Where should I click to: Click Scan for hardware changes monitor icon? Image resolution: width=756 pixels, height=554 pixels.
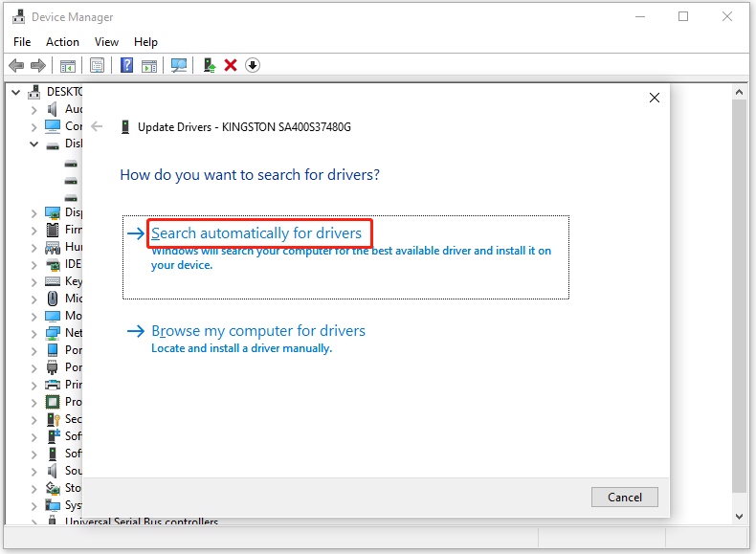click(179, 65)
